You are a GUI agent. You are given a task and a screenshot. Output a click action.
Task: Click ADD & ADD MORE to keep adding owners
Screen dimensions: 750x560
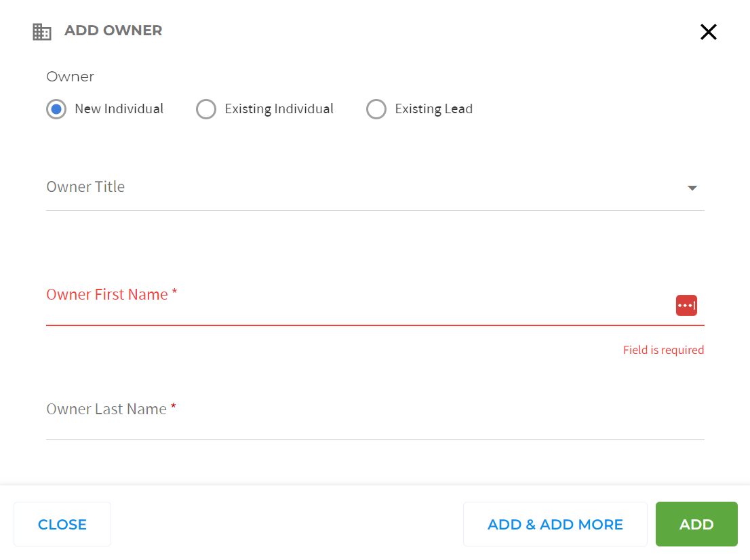pos(555,524)
